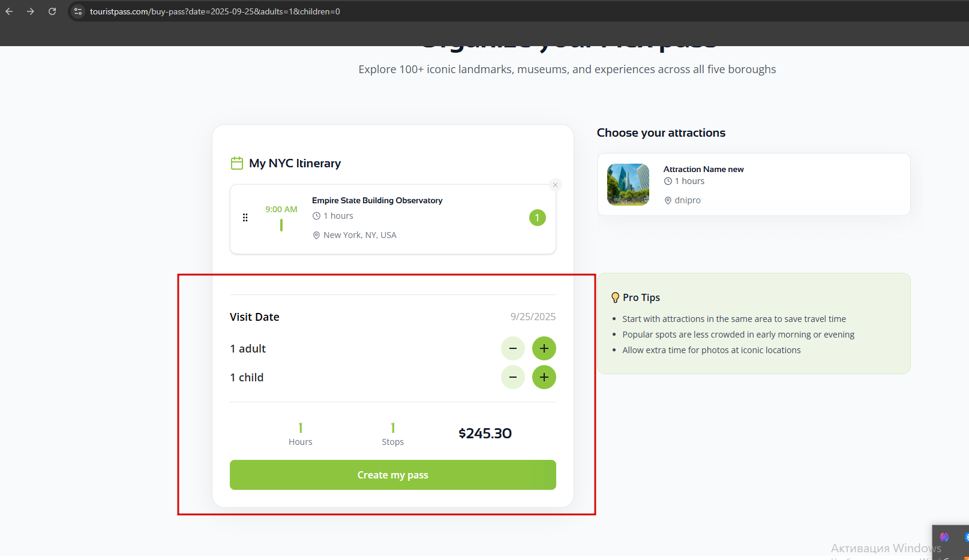Image resolution: width=969 pixels, height=560 pixels.
Task: Open Attraction Name new thumbnail image
Action: click(x=628, y=185)
